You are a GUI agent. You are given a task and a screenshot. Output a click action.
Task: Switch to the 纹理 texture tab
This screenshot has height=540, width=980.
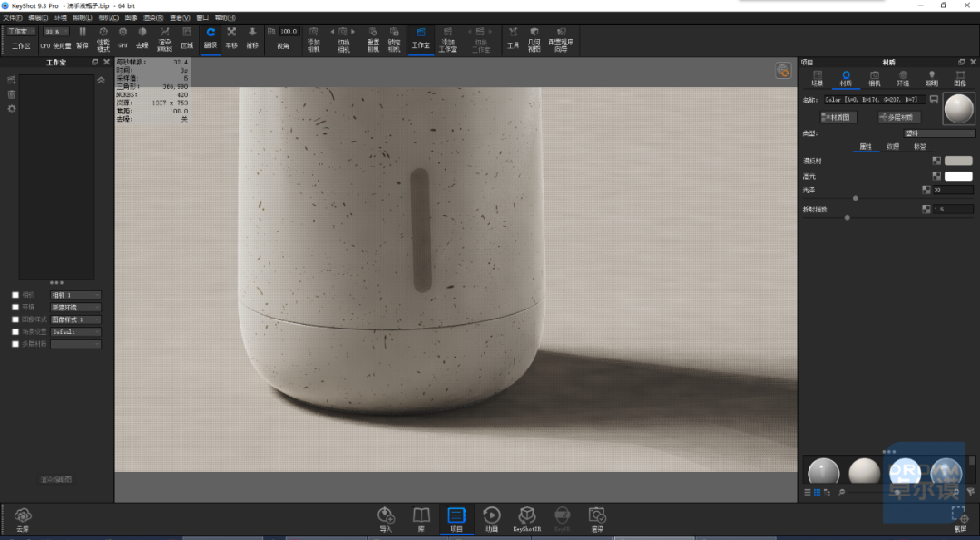coord(893,147)
